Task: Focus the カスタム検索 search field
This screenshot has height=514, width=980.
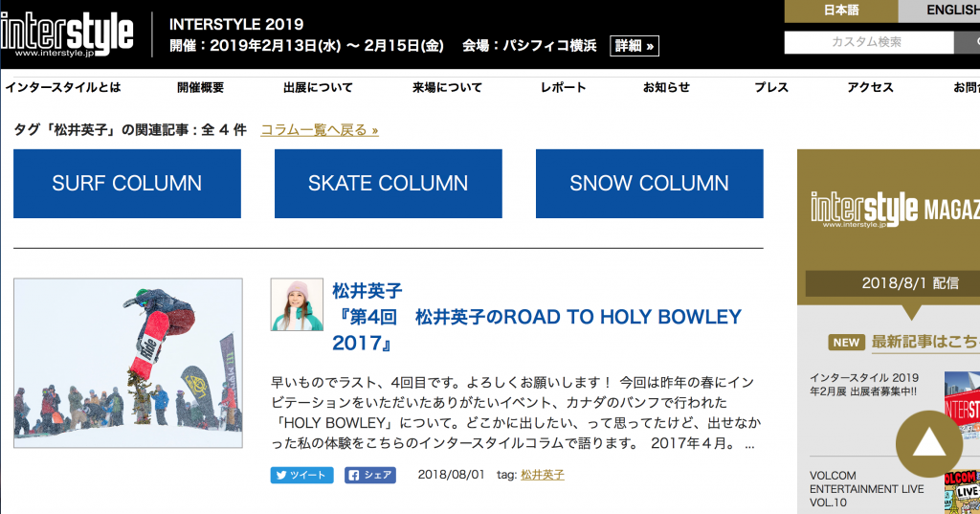Action: [868, 42]
